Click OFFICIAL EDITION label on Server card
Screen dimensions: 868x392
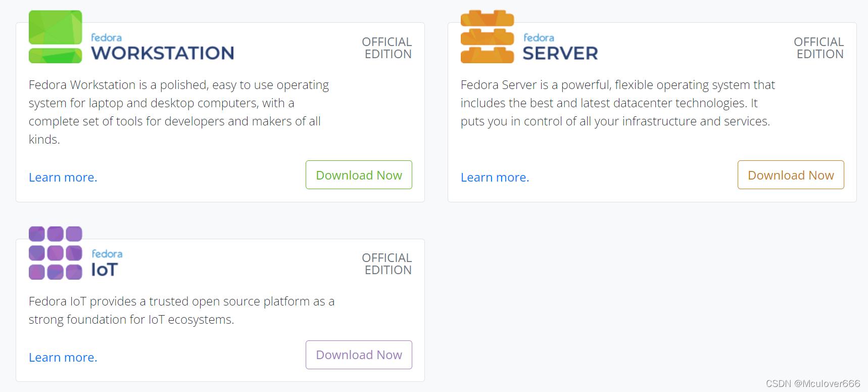819,48
